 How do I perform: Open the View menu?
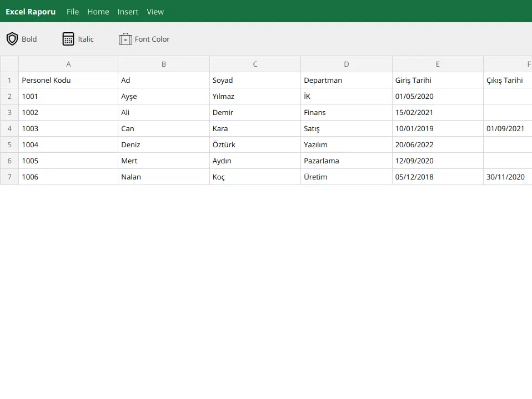[x=155, y=12]
